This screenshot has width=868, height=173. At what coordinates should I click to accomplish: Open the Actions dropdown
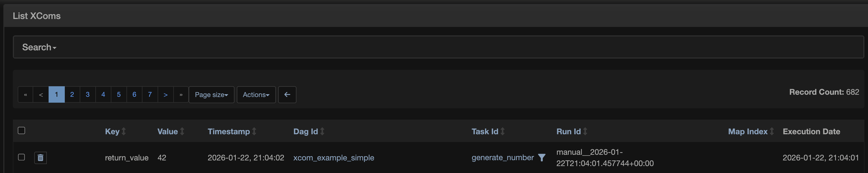pos(256,94)
